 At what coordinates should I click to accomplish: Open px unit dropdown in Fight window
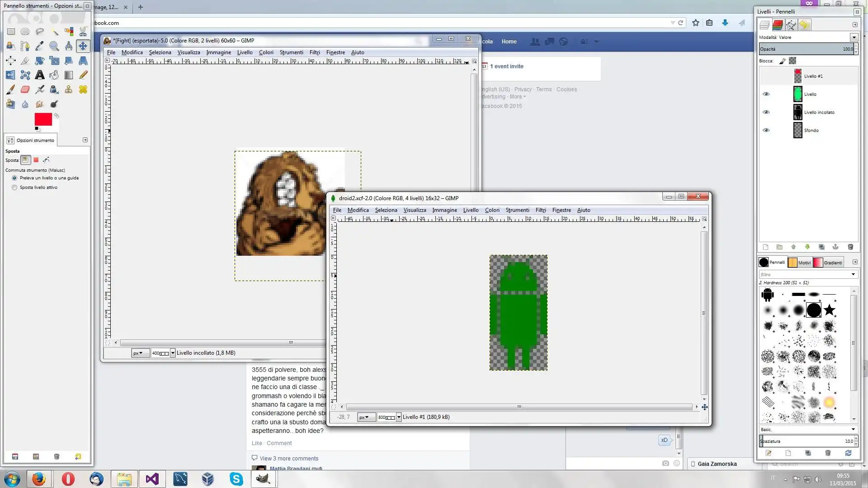click(140, 353)
